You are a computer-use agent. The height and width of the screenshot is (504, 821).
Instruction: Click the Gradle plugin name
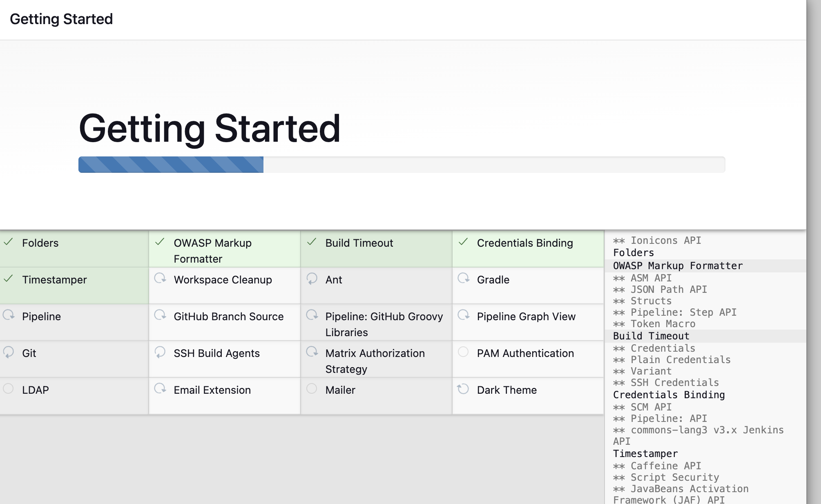coord(493,280)
